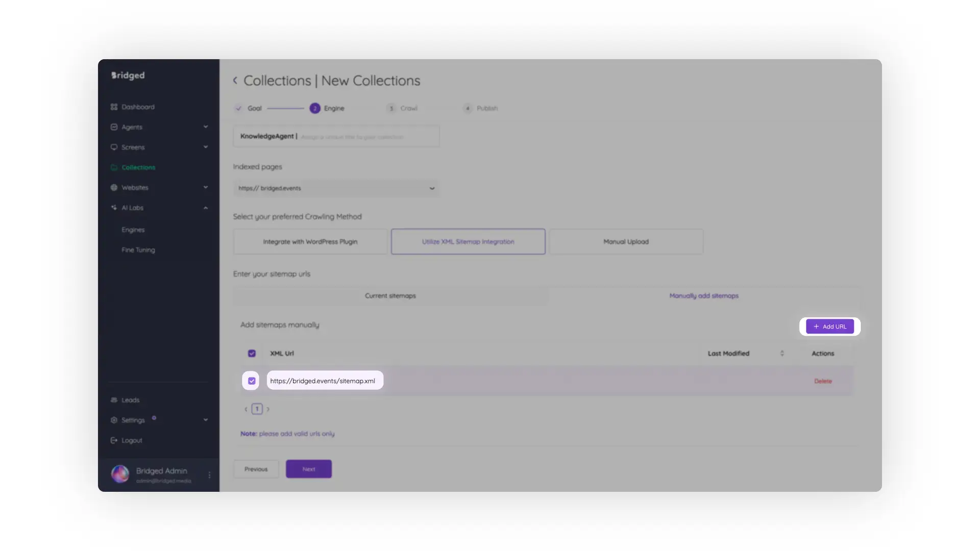Image resolution: width=980 pixels, height=551 pixels.
Task: Click the Add URL button
Action: 829,327
